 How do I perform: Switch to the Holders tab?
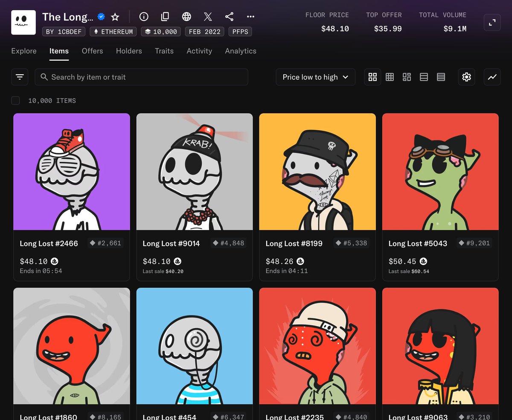(129, 51)
